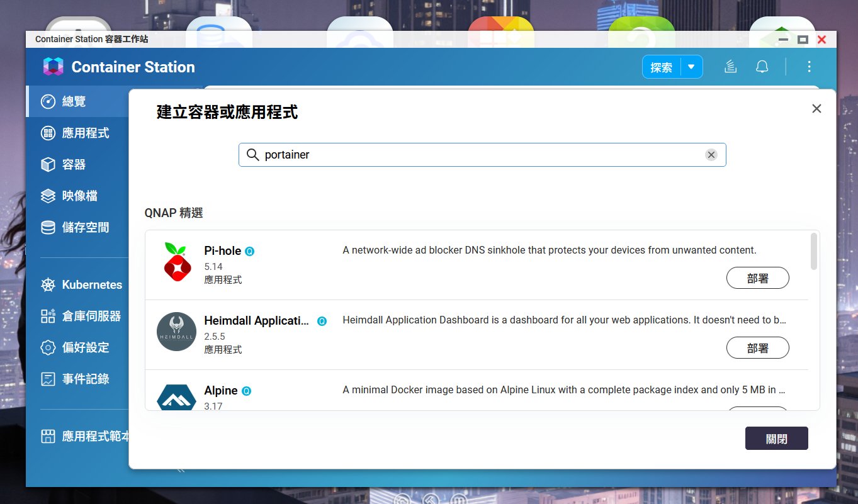Click the QNAP 精選 section heading
This screenshot has width=858, height=504.
click(174, 213)
